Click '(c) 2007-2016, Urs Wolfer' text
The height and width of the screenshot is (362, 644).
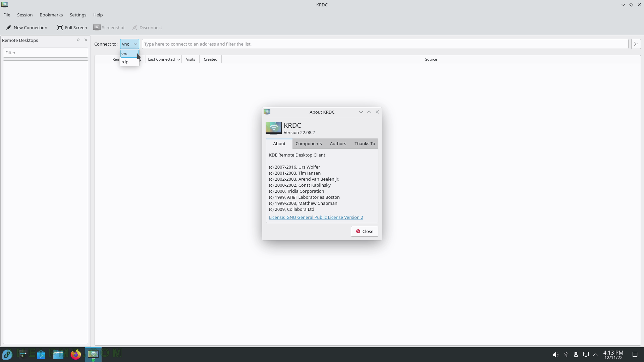(294, 167)
